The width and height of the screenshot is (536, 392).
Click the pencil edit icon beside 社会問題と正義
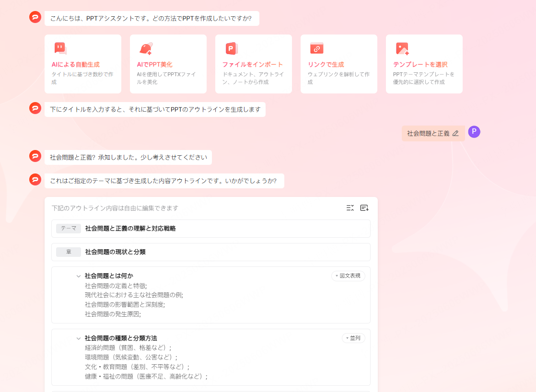pos(455,134)
